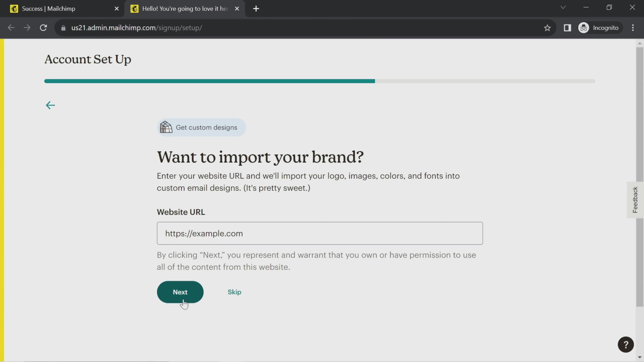Click the Website URL input field

(x=320, y=233)
